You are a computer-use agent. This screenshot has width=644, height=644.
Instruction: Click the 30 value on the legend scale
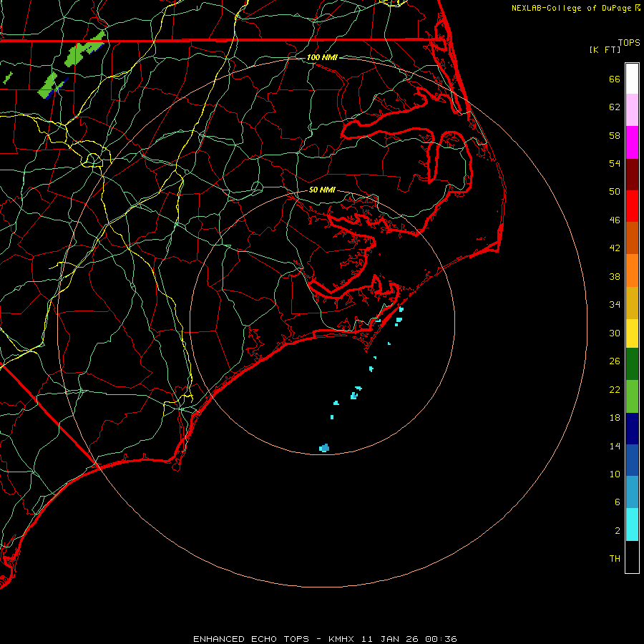(x=614, y=333)
